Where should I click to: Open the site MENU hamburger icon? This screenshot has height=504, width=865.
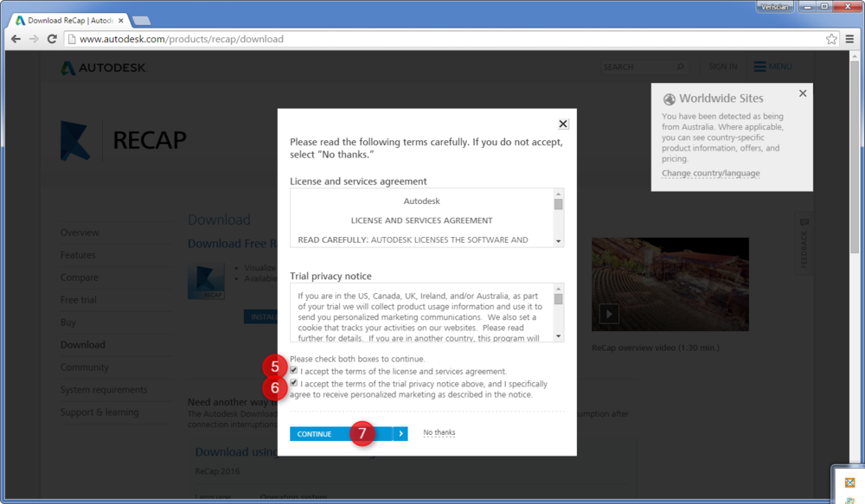759,67
